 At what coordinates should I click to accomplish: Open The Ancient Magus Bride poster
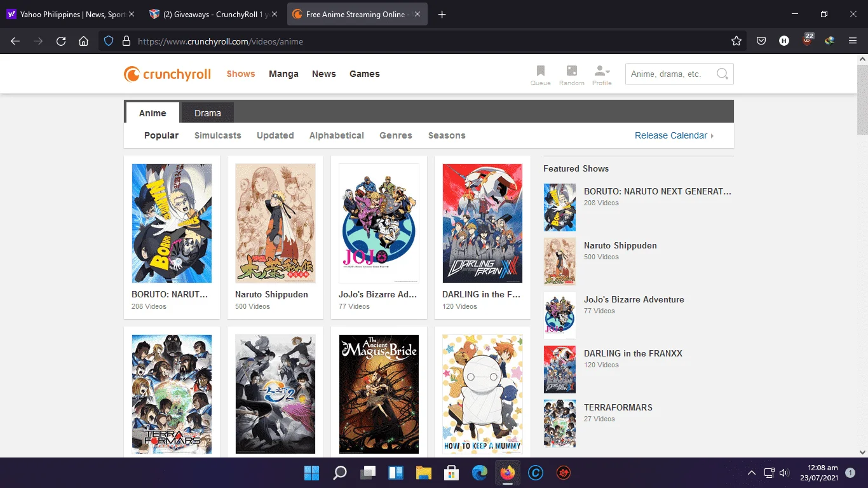point(379,394)
